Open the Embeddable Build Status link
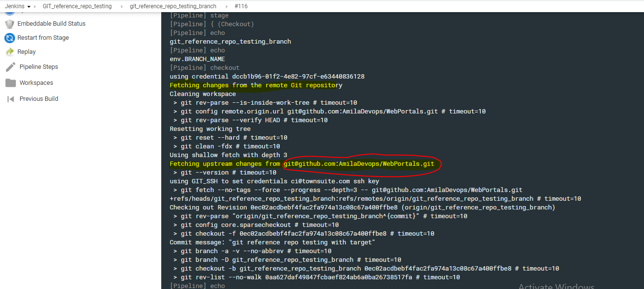Viewport: 644px width, 289px height. click(51, 24)
